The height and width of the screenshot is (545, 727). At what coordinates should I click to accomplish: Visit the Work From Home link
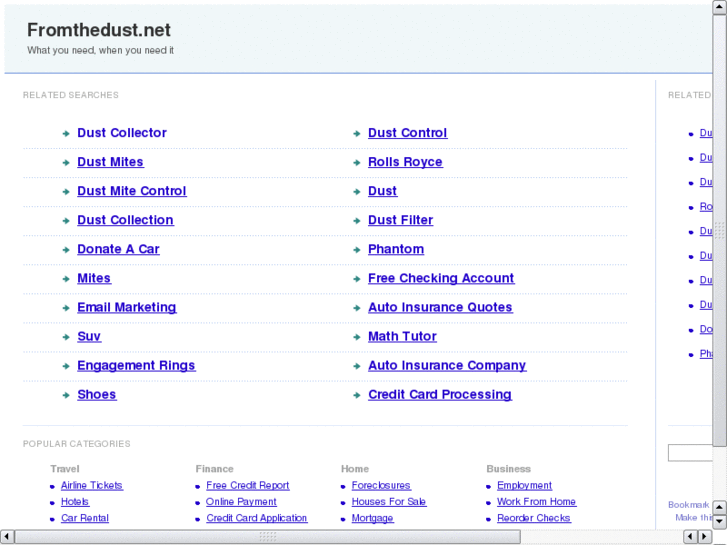coord(536,502)
